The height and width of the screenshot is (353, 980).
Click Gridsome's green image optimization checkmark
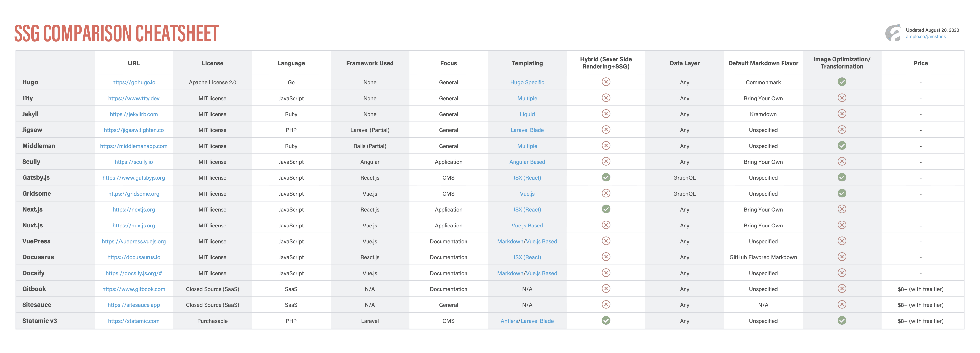tap(841, 193)
